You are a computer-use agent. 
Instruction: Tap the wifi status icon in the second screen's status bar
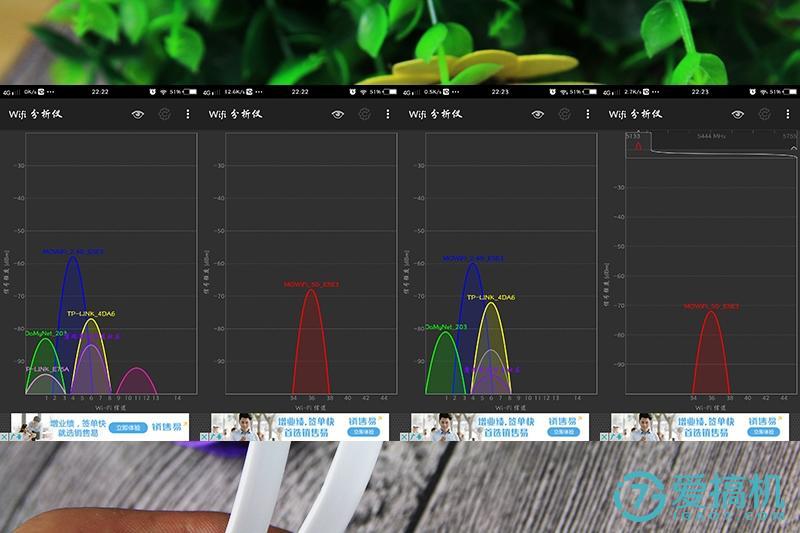pos(363,92)
